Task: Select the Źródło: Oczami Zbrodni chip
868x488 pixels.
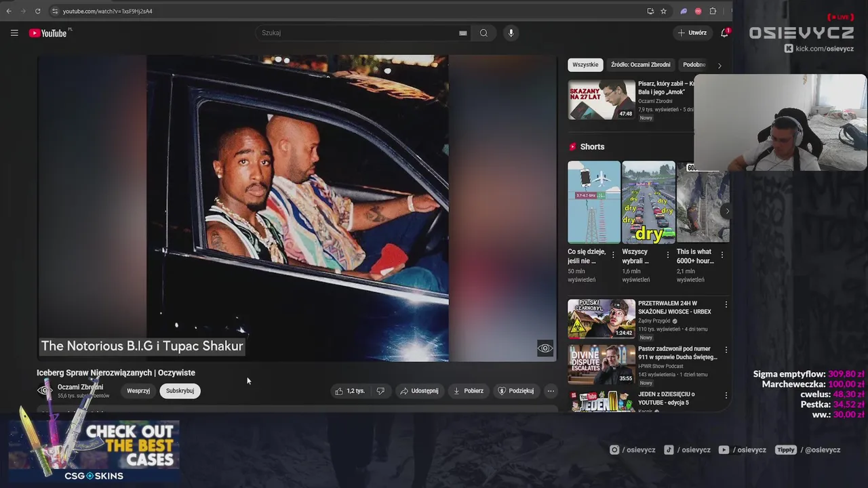Action: [x=640, y=64]
